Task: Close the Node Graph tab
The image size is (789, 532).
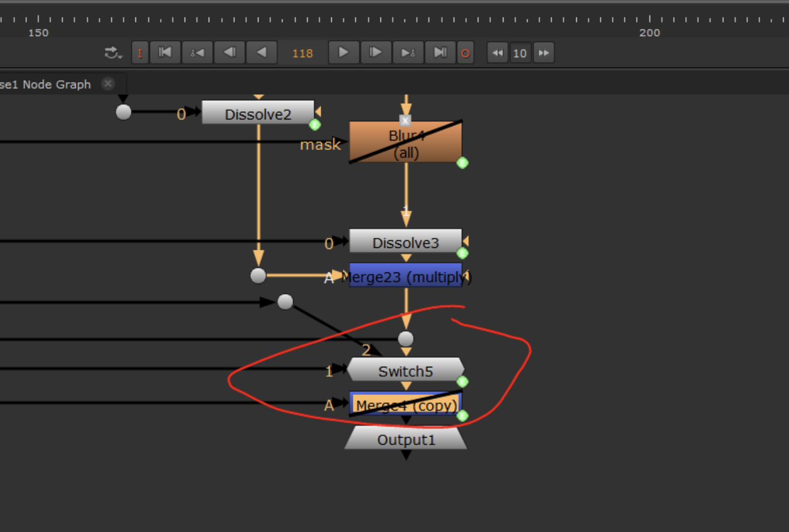Action: [x=108, y=84]
